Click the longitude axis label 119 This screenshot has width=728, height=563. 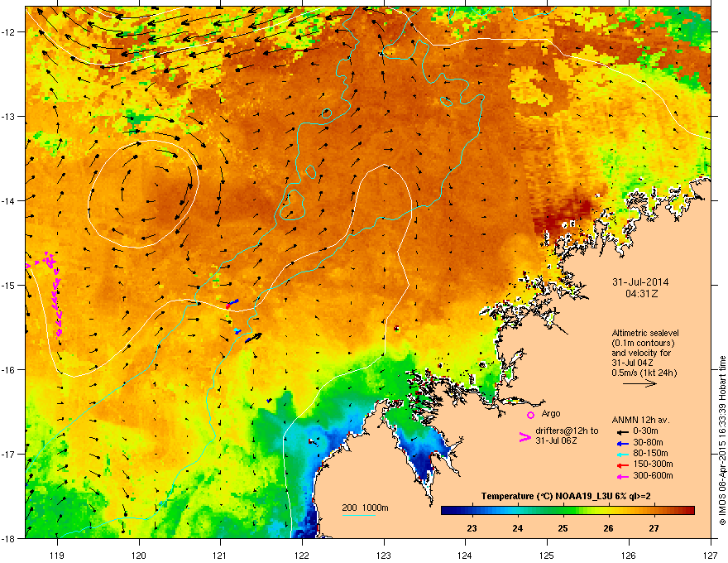click(57, 555)
